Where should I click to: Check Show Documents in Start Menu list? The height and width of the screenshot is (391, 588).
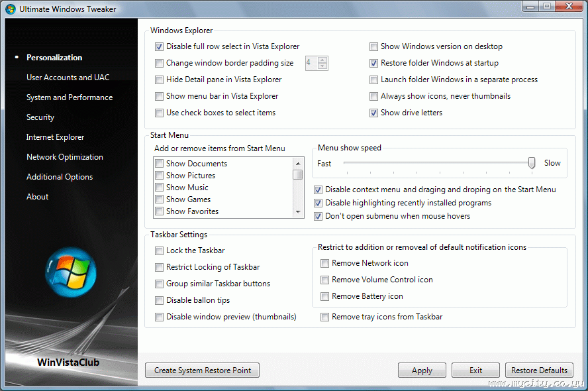coord(159,163)
